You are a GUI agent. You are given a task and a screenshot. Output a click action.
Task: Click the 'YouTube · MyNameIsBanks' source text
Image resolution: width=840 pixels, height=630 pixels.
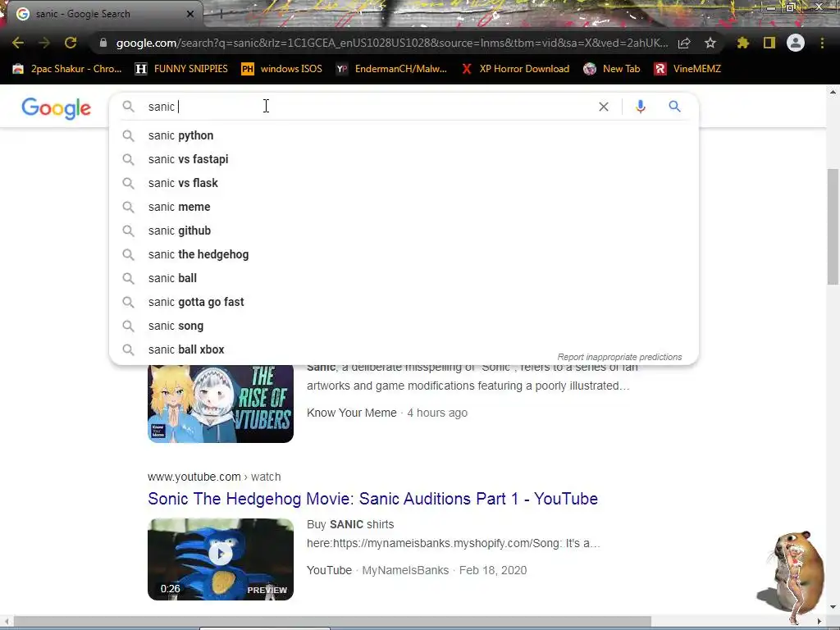point(377,571)
